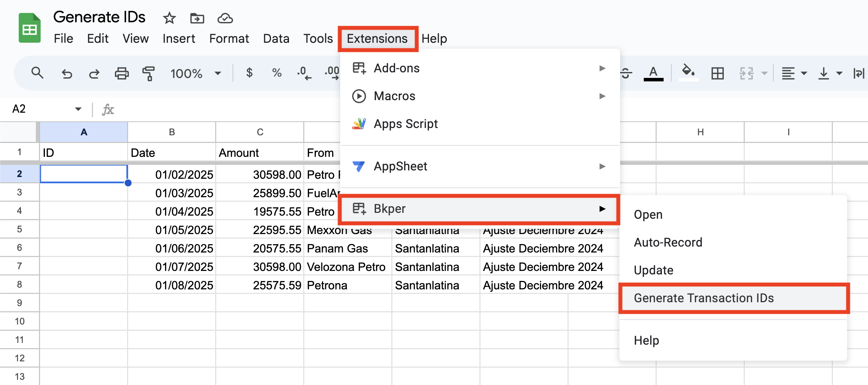This screenshot has height=385, width=868.
Task: Click the text color icon
Action: tap(654, 73)
